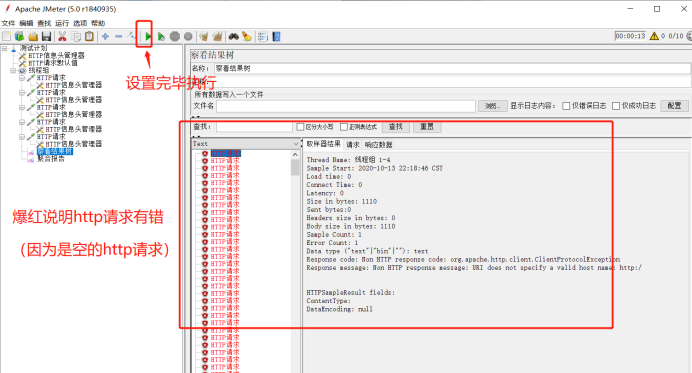Screen dimensions: 692x373
Task: Start the test with green play icon
Action: [x=148, y=36]
